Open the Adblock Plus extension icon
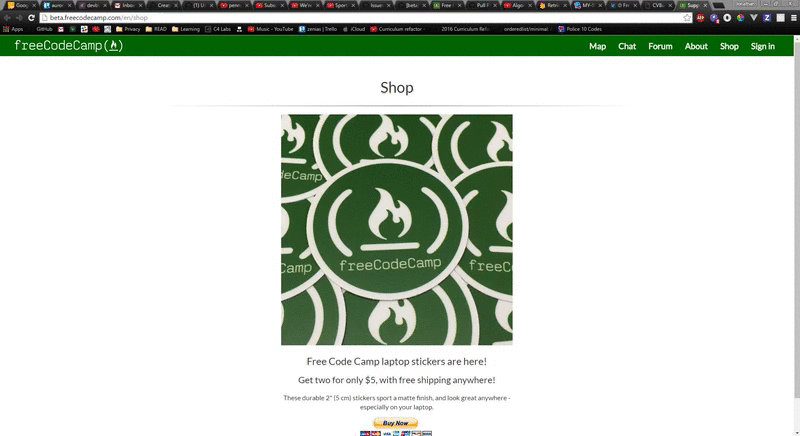800x436 pixels. coord(701,17)
